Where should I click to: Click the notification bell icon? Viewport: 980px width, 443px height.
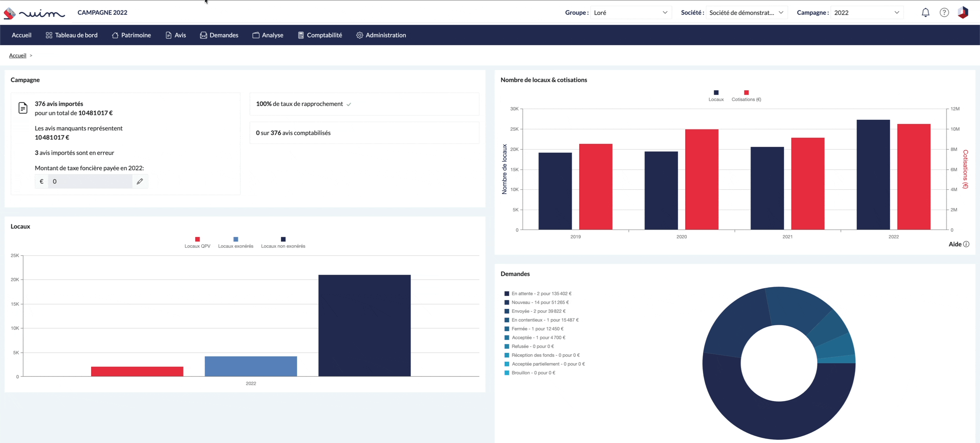click(925, 13)
